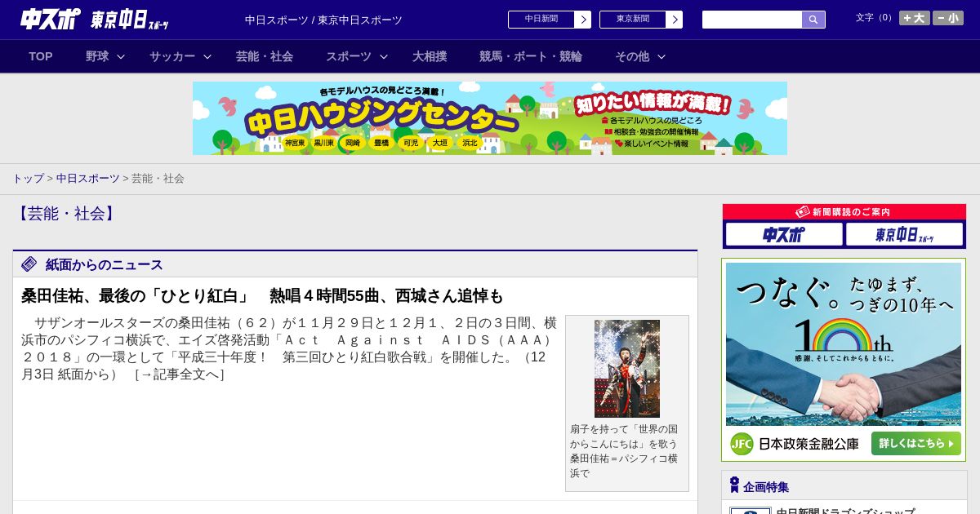Screen dimensions: 980x514
Task: Click 詳しくはこちら button in ad
Action: [x=915, y=443]
